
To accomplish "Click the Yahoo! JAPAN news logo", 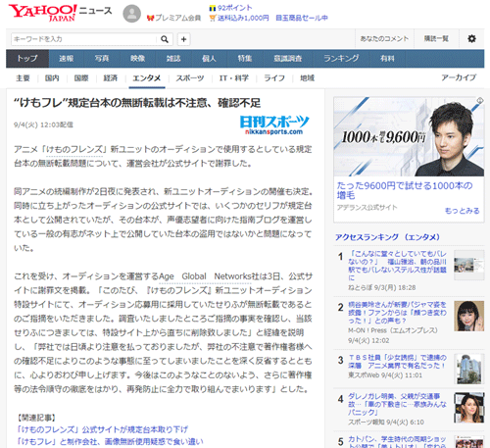I will coord(60,13).
